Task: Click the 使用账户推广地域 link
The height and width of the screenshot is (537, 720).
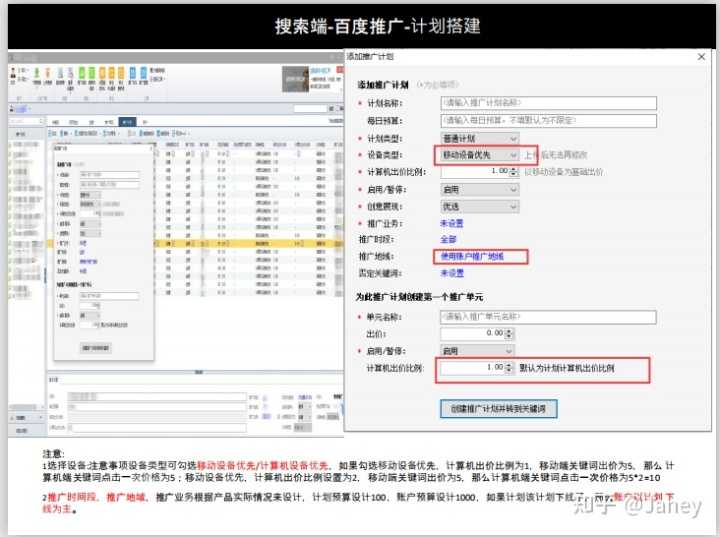Action: (472, 256)
